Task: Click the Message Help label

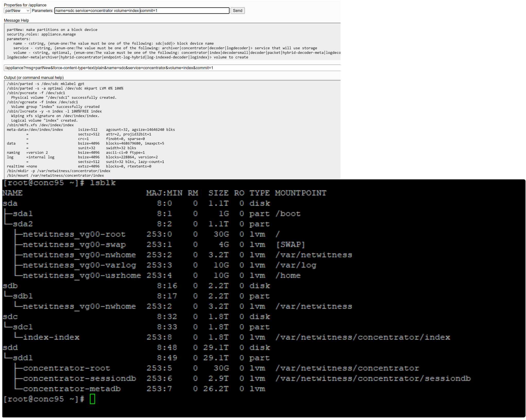Action: (16, 20)
